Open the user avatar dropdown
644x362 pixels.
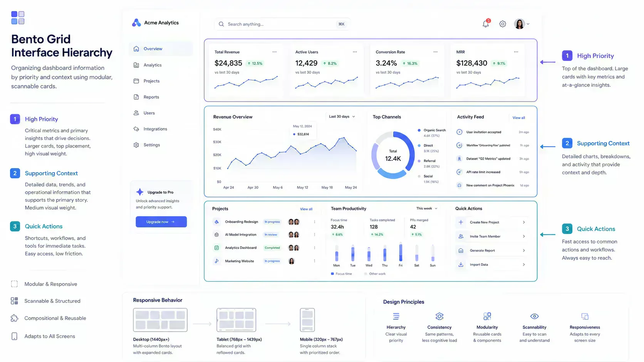tap(522, 24)
